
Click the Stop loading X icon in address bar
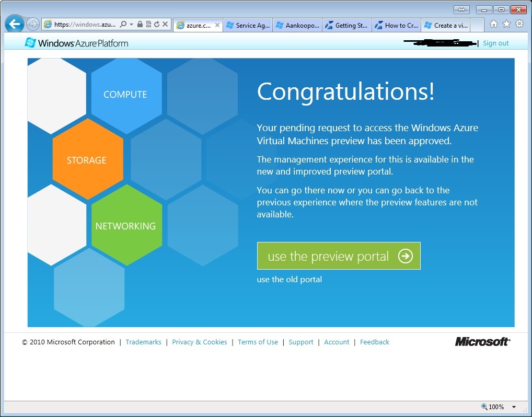tap(165, 24)
